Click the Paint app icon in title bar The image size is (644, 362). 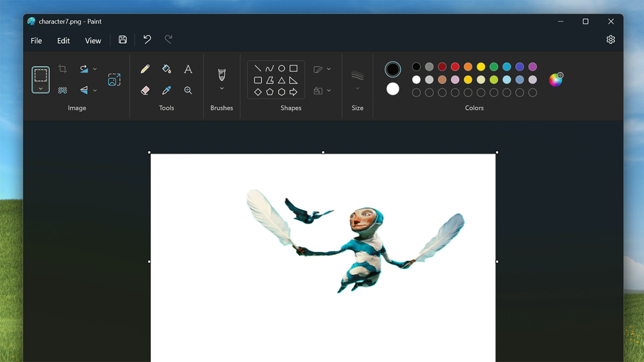click(32, 22)
